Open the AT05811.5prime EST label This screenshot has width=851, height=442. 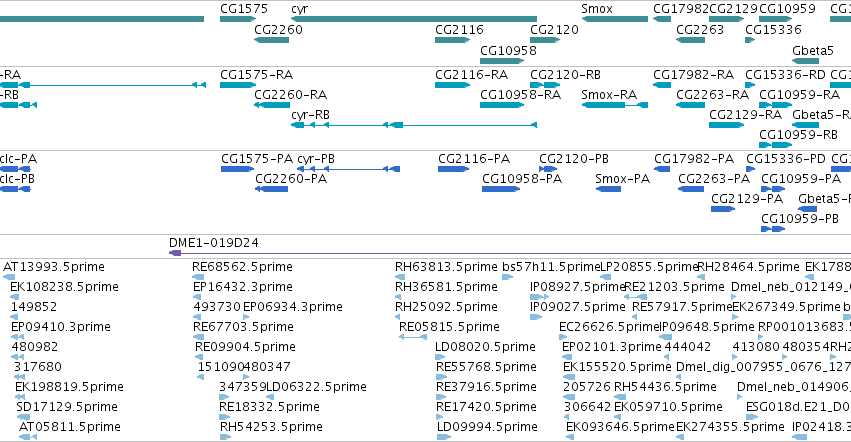[x=69, y=427]
